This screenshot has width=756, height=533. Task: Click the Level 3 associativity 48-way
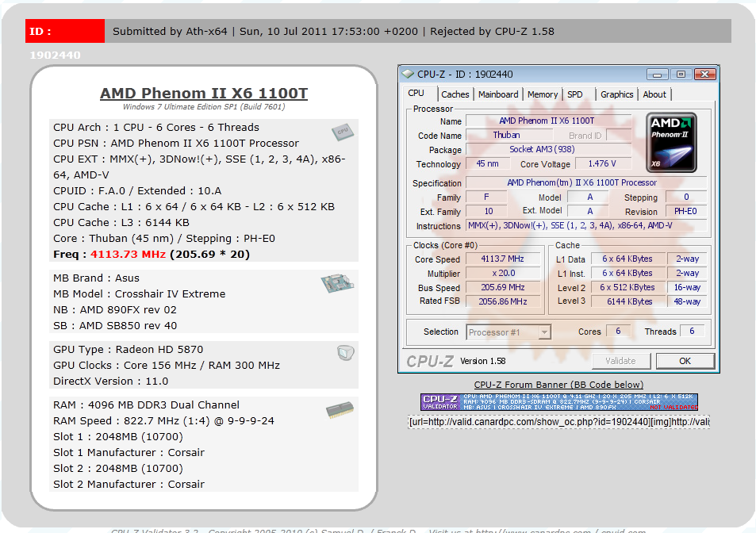687,301
